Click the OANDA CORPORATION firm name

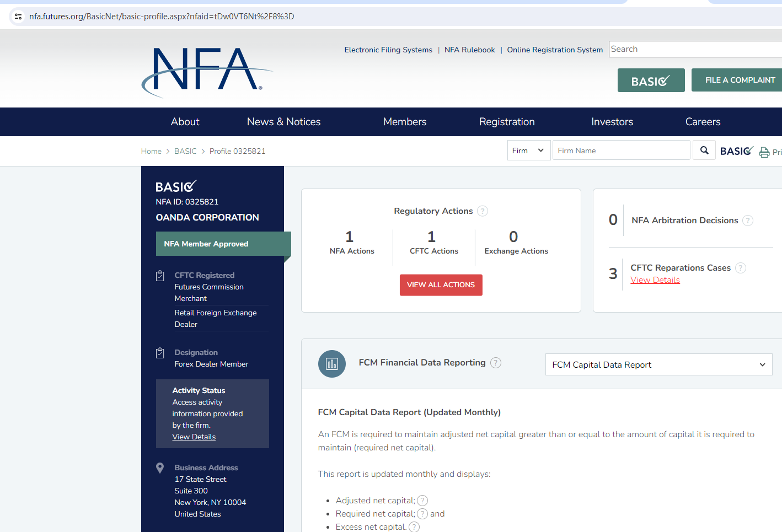click(207, 218)
